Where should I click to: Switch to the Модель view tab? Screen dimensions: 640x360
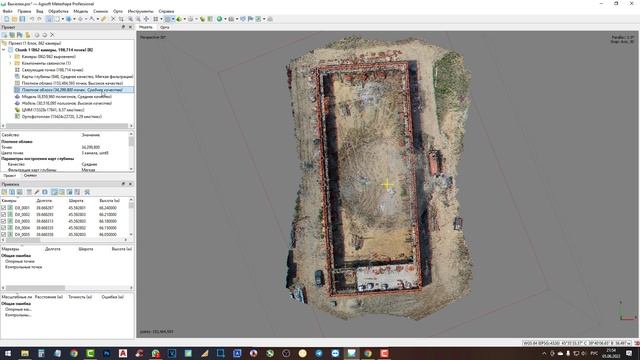click(146, 27)
